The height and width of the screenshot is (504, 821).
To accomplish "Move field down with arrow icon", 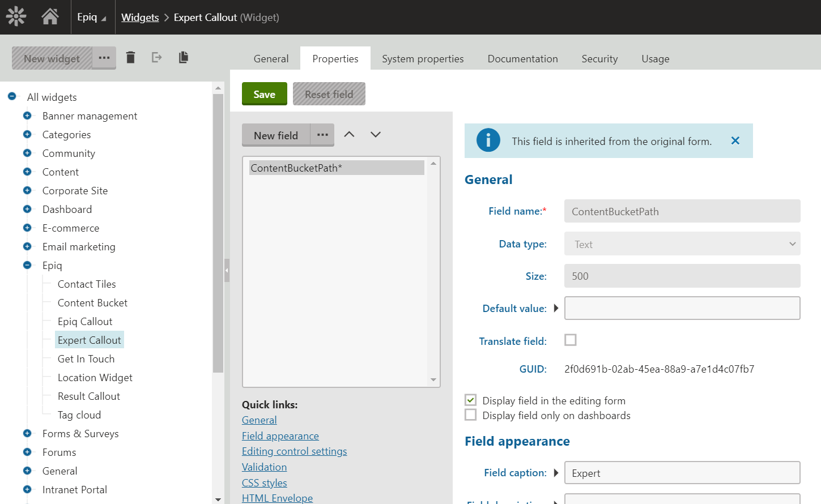I will point(375,135).
